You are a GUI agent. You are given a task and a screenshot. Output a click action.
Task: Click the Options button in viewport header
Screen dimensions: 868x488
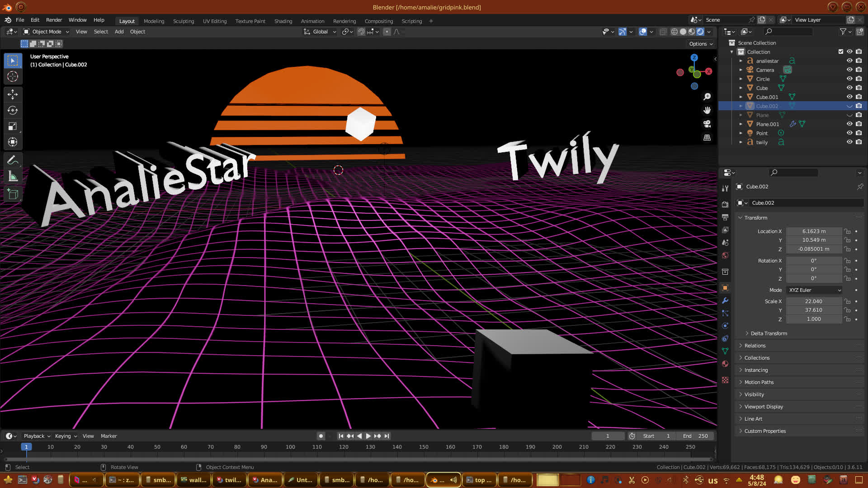(701, 44)
